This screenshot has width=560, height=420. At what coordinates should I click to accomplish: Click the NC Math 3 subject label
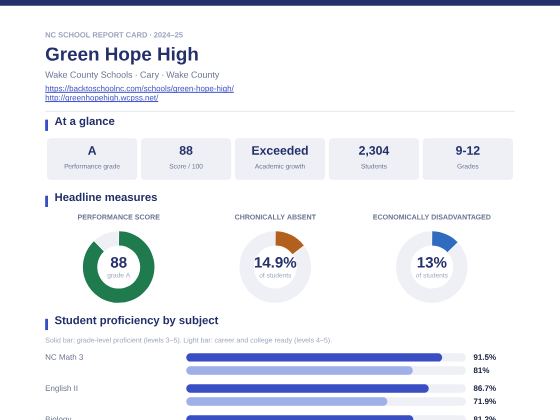pyautogui.click(x=64, y=357)
